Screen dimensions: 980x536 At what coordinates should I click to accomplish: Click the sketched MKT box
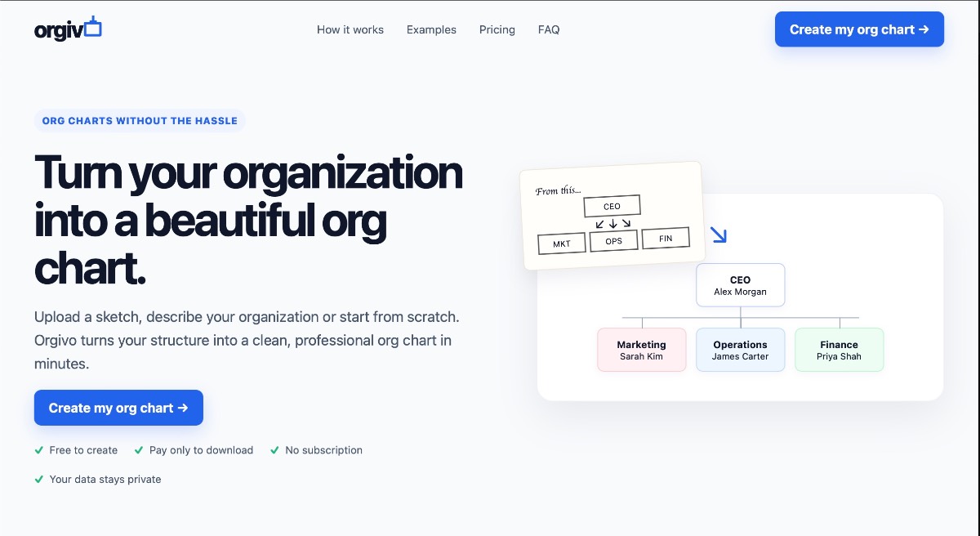pyautogui.click(x=562, y=243)
